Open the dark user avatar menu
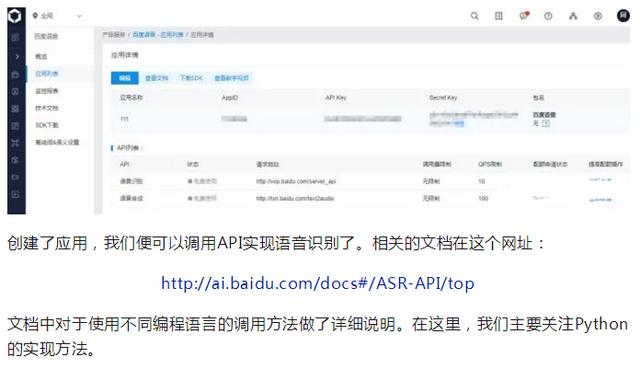Screen dimensions: 640x369 (623, 16)
